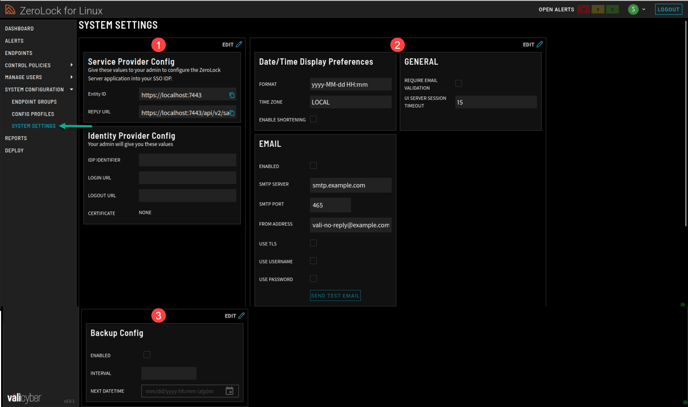Viewport: 688px width, 407px height.
Task: Toggle the Use TLS checkbox
Action: [x=313, y=243]
